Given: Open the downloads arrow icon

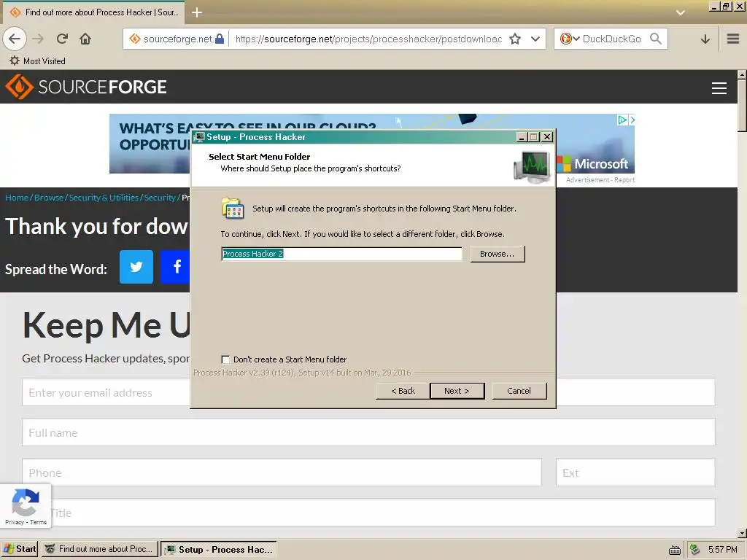Looking at the screenshot, I should (705, 39).
